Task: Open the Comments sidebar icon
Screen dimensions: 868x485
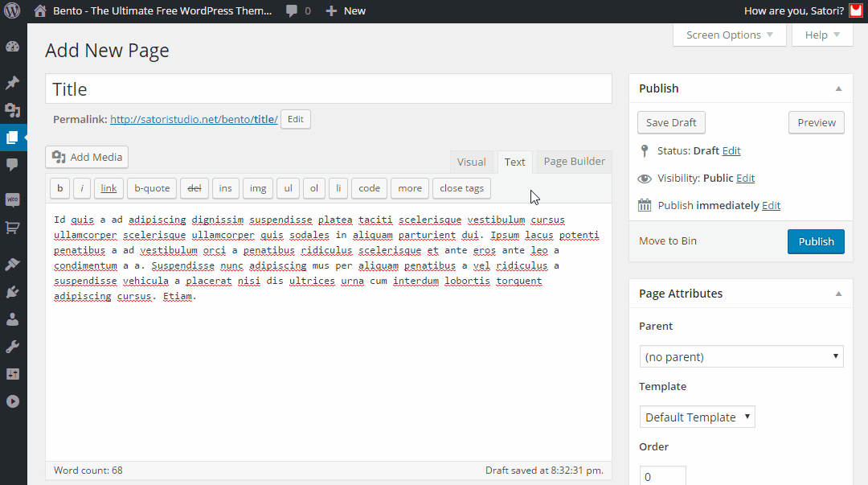Action: (x=12, y=165)
